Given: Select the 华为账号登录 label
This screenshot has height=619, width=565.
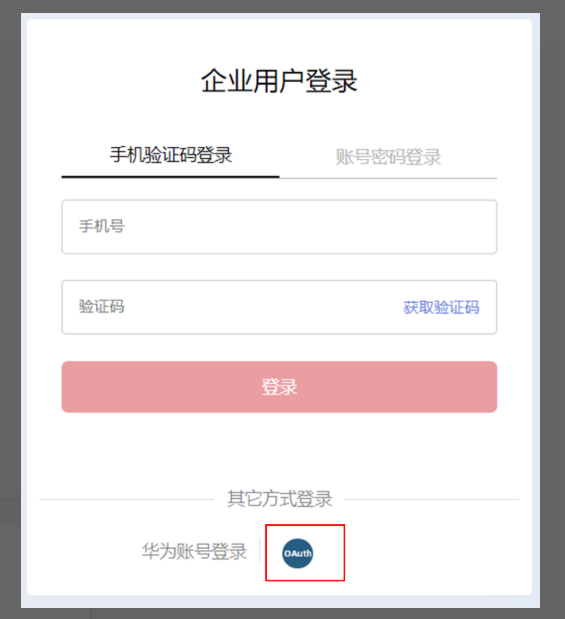Looking at the screenshot, I should coord(194,551).
